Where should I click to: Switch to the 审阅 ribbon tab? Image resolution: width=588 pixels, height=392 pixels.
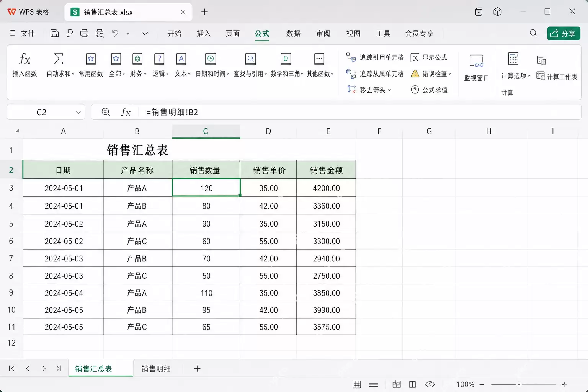click(x=323, y=33)
